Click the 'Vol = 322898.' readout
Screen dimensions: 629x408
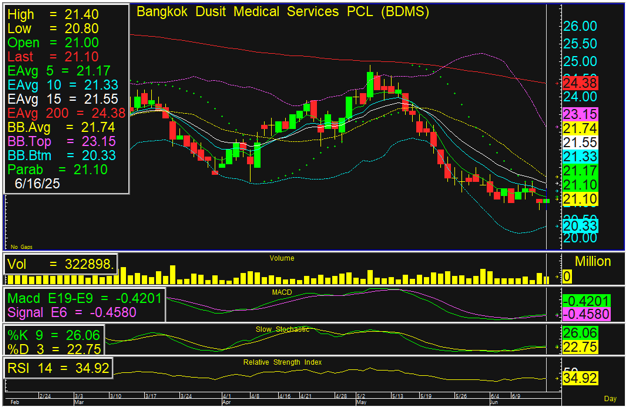point(61,264)
